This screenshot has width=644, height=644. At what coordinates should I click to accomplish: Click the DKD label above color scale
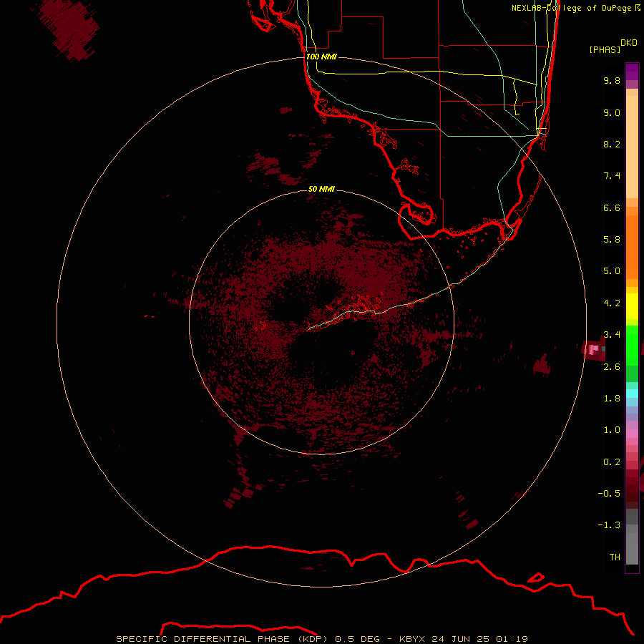(628, 43)
